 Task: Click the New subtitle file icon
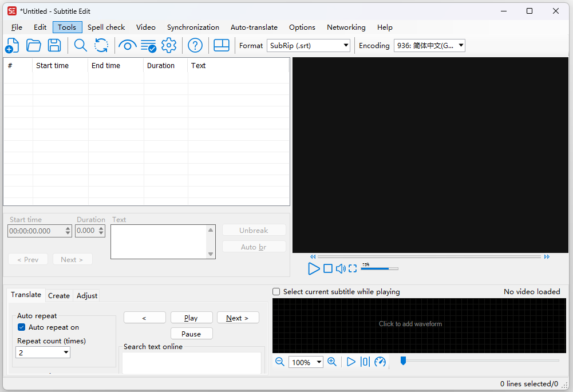(12, 46)
